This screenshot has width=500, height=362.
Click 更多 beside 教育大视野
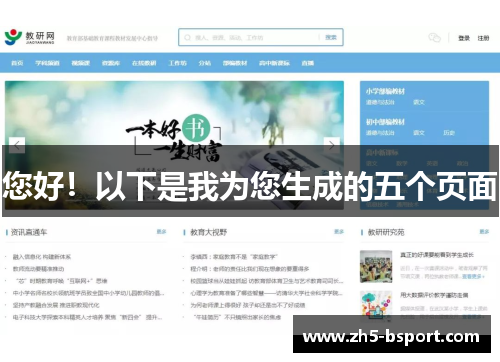tap(339, 231)
